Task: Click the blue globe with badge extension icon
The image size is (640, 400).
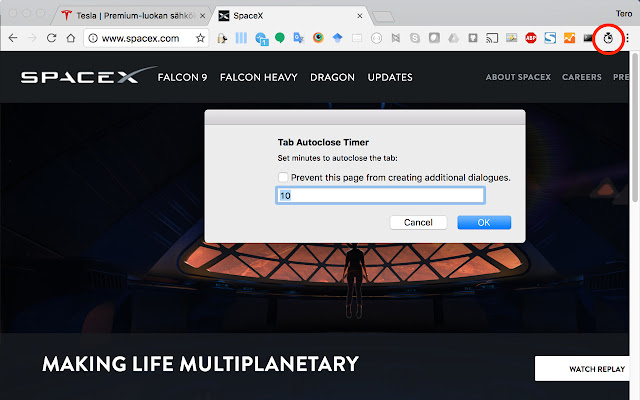Action: (261, 39)
